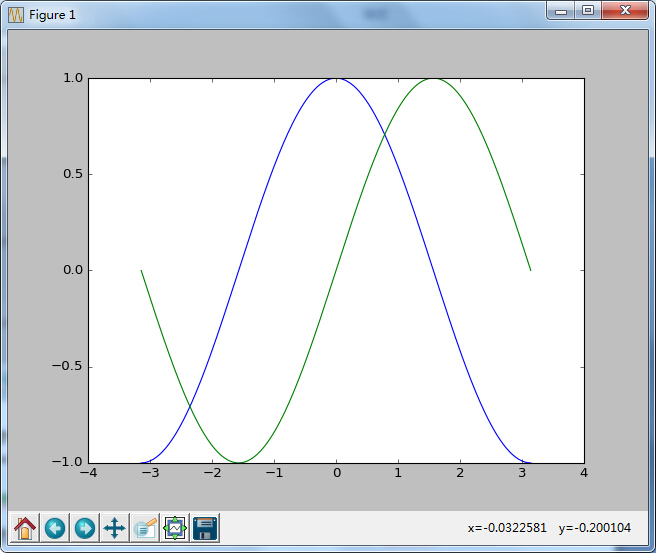Click the x-axis label −1
The width and height of the screenshot is (656, 553).
pyautogui.click(x=274, y=473)
